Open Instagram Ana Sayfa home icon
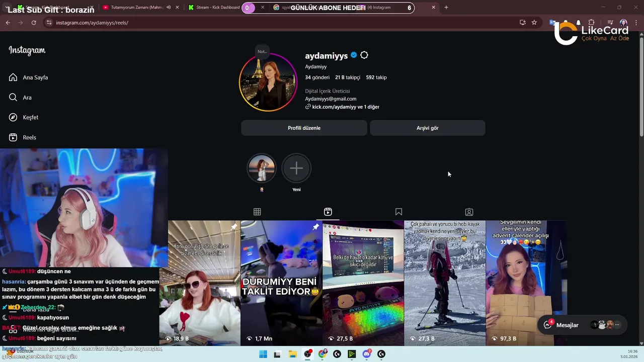The height and width of the screenshot is (362, 644). coord(13,77)
